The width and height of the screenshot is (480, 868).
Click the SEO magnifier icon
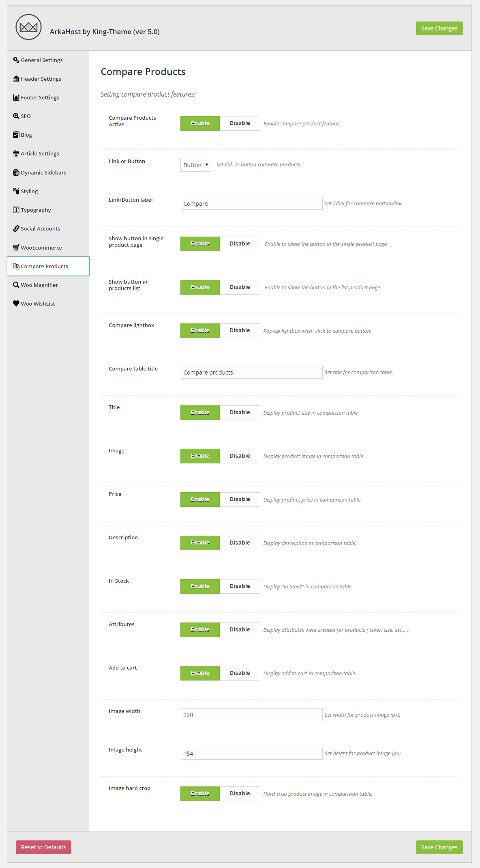pos(16,116)
